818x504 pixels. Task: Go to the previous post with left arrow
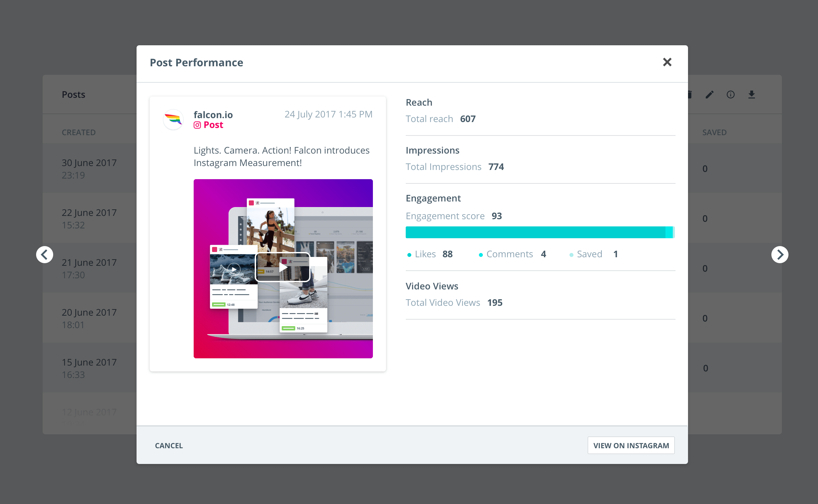[45, 255]
